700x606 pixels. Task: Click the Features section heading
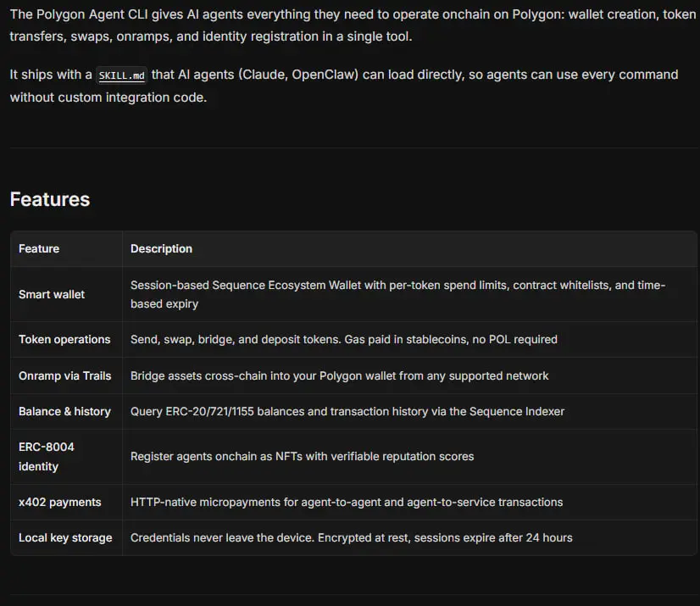pos(50,199)
